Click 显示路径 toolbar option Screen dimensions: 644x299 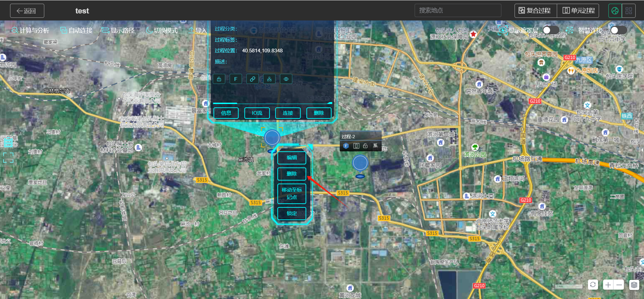click(118, 30)
